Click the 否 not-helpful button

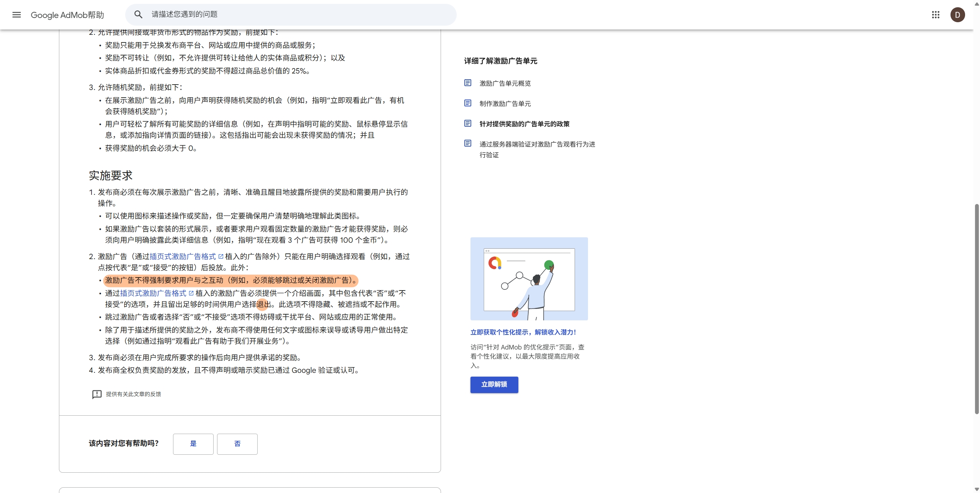(237, 444)
